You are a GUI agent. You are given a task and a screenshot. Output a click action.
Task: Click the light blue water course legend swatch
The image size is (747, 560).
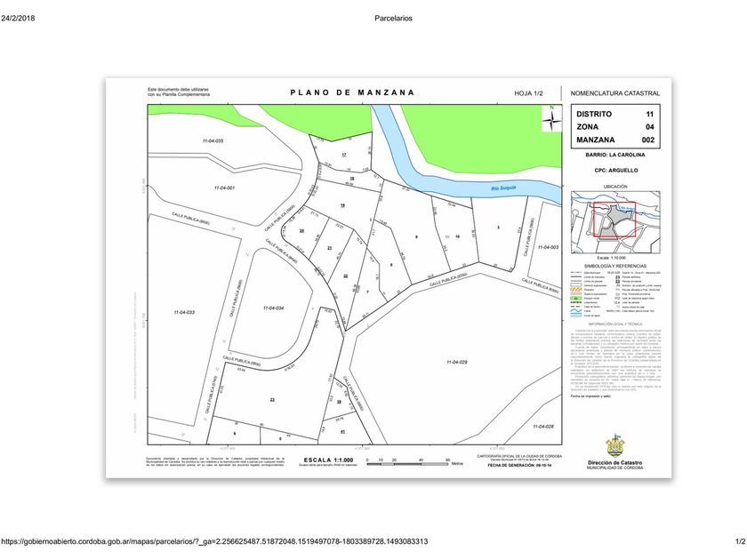pos(576,316)
